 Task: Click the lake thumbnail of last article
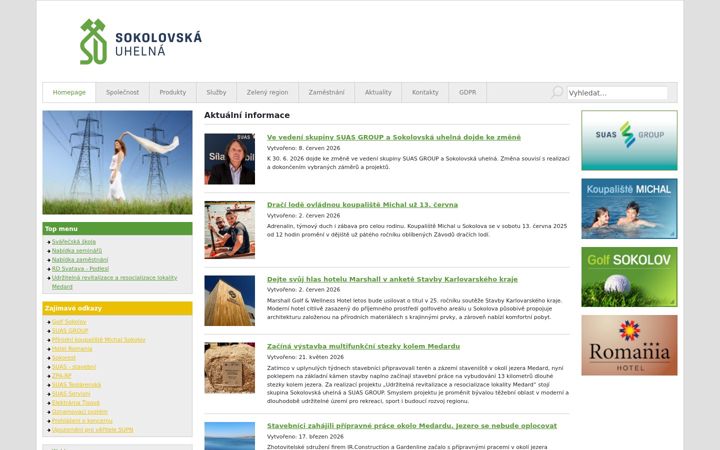(x=230, y=436)
